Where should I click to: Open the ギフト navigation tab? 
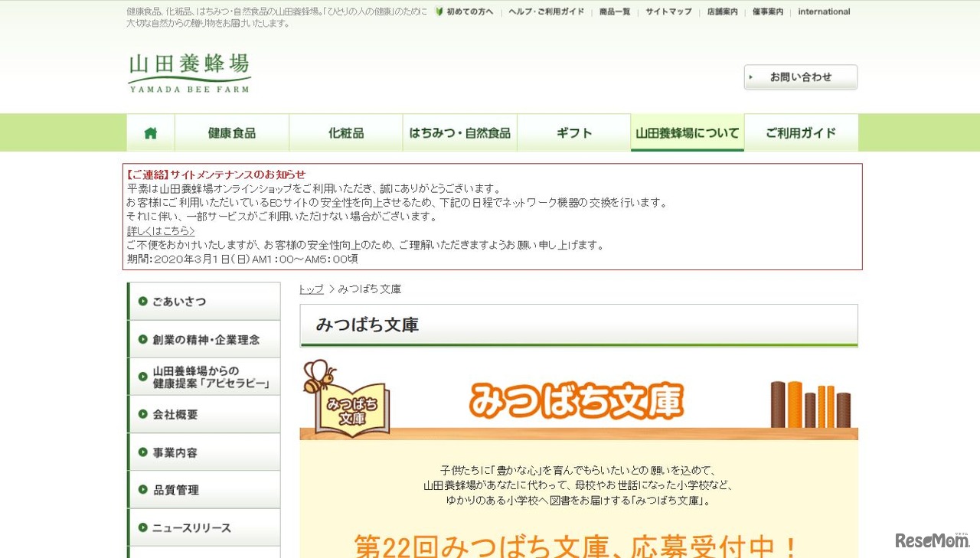point(574,132)
